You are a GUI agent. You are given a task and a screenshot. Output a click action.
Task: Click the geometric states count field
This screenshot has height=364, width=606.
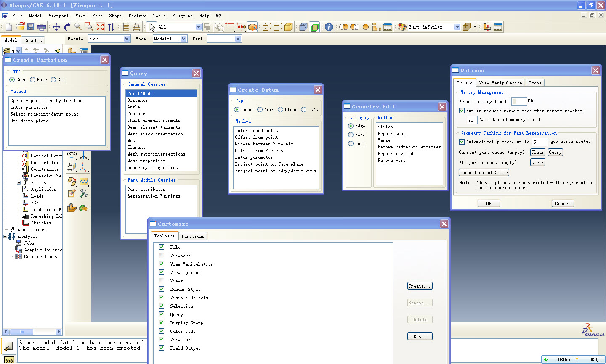tap(540, 142)
